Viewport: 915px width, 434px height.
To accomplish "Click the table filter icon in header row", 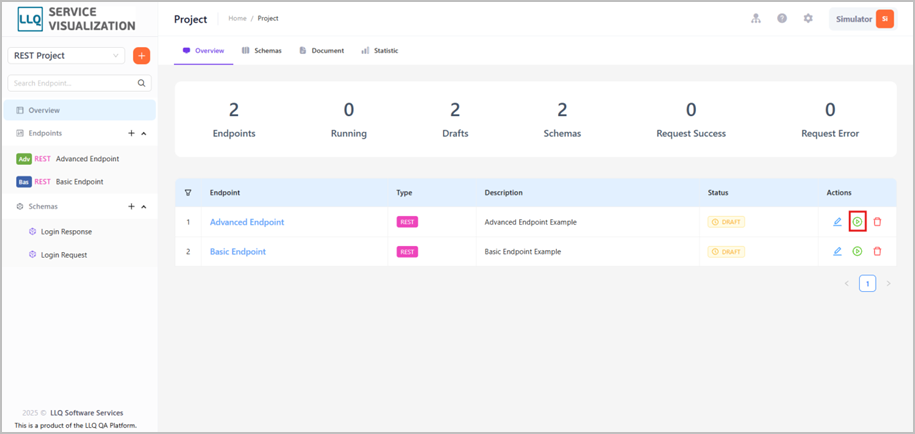I will (188, 192).
